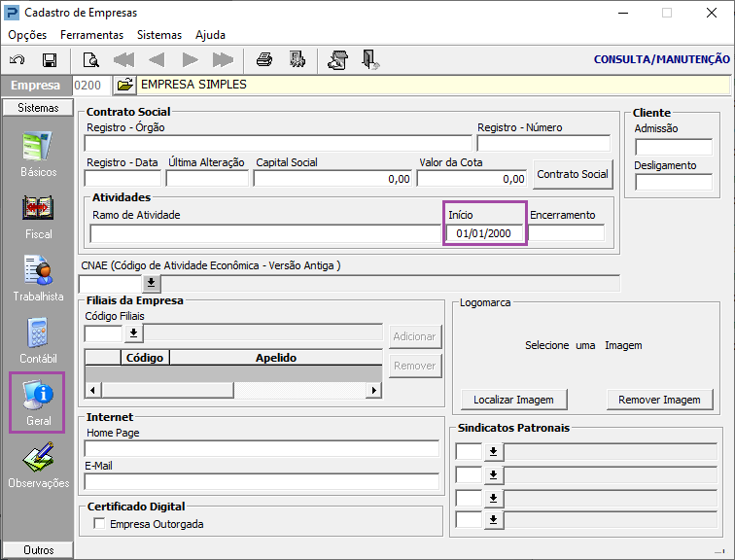Click the Empresa code field 0200

pyautogui.click(x=91, y=85)
